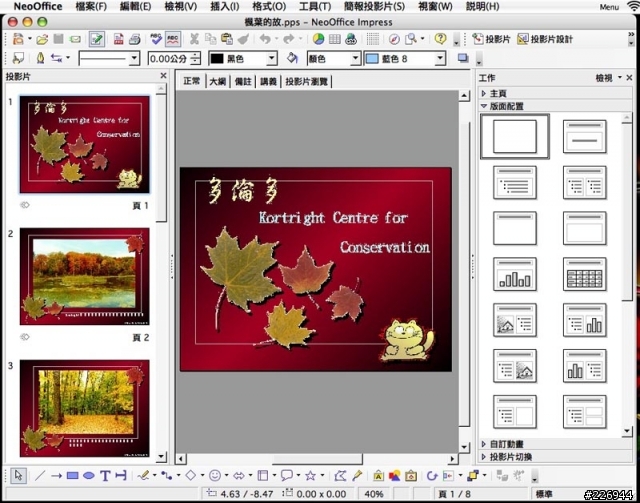Open the 顏色 fill type dropdown
The width and height of the screenshot is (640, 503).
(x=356, y=59)
